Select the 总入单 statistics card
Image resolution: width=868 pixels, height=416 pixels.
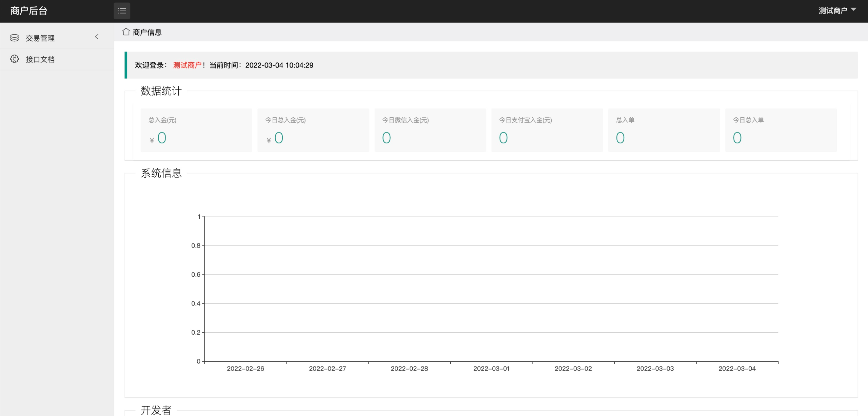click(x=664, y=130)
